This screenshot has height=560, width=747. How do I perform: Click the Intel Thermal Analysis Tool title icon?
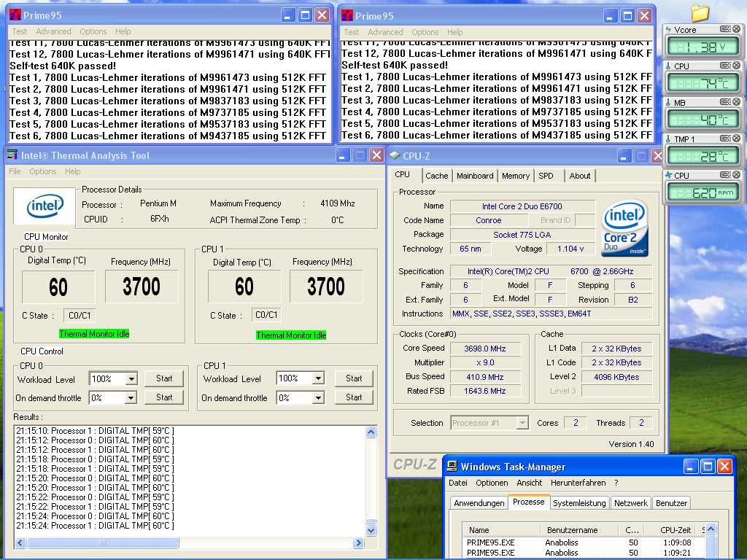click(x=12, y=155)
